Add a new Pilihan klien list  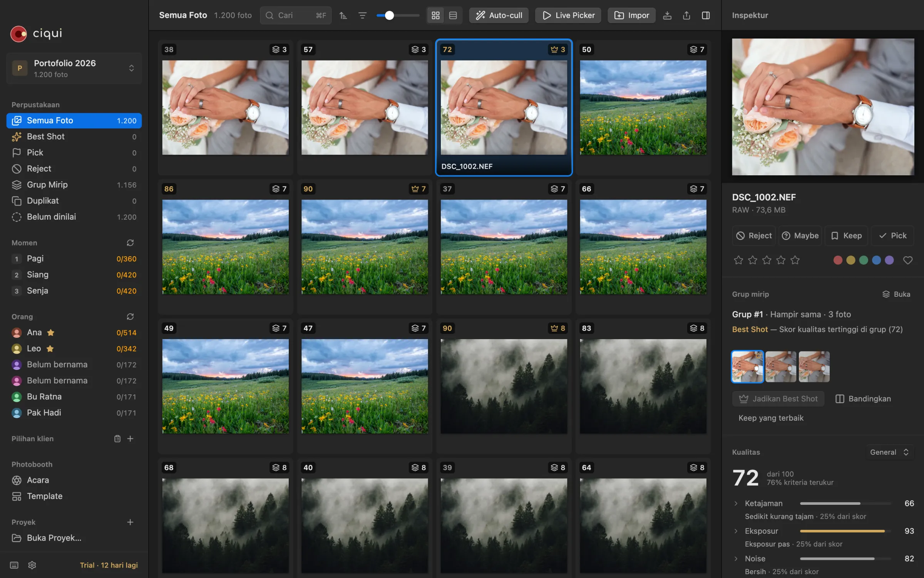[130, 439]
